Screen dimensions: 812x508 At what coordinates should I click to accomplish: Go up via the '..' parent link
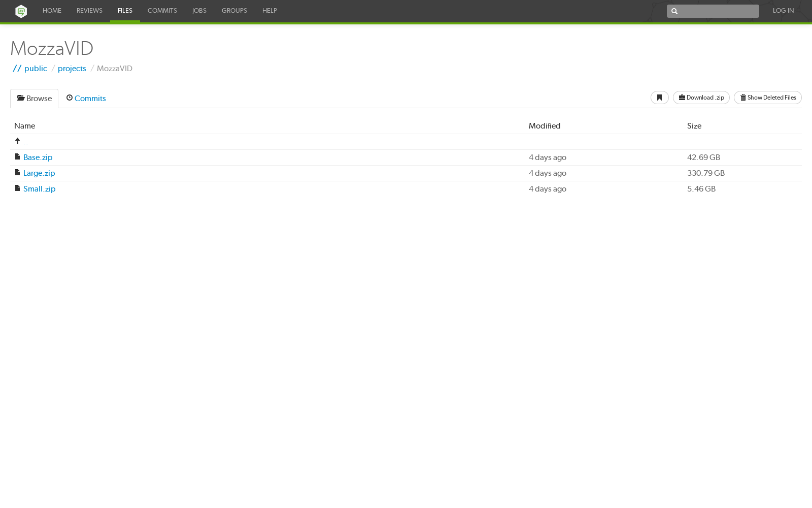click(26, 142)
